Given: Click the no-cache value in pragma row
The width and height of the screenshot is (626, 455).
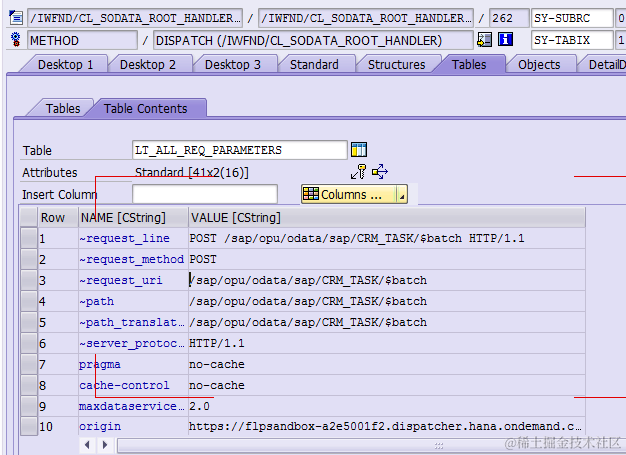Looking at the screenshot, I should [x=386, y=364].
